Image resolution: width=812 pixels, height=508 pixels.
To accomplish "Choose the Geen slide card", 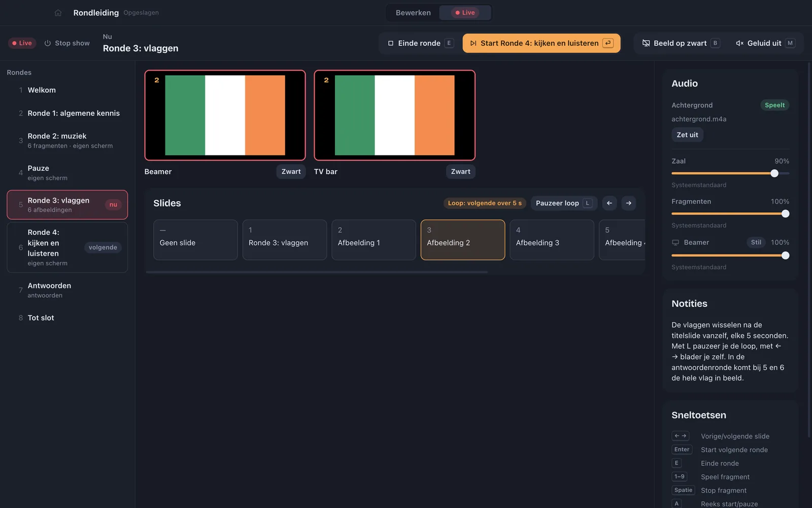I will point(195,240).
